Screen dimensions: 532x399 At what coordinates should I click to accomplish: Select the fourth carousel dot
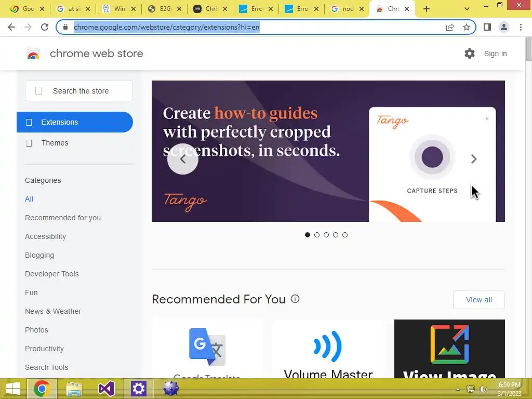336,235
